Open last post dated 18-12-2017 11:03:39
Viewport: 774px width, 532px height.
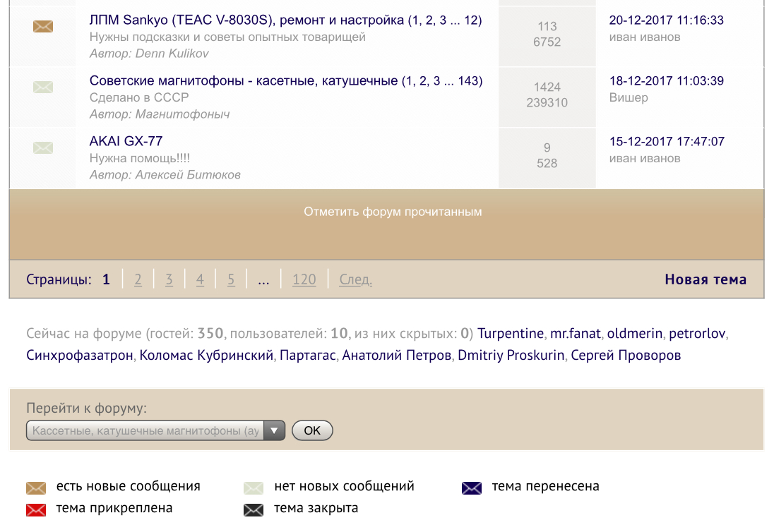[666, 81]
